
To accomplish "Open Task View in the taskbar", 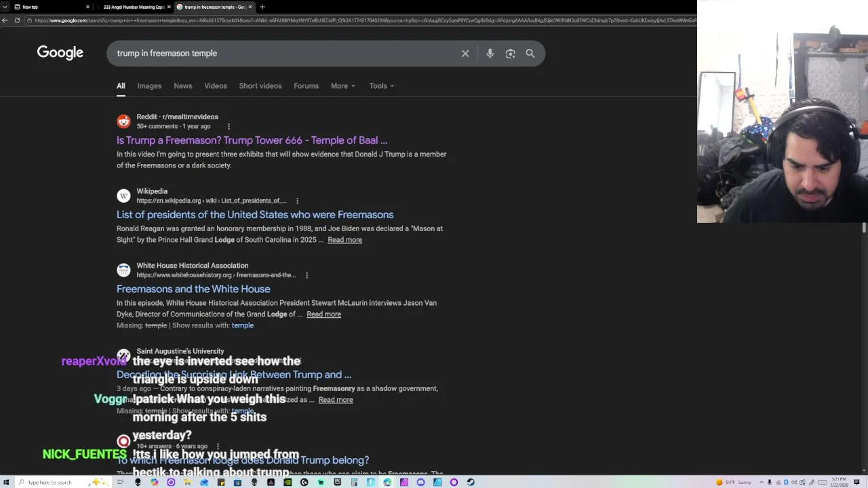I will click(120, 482).
